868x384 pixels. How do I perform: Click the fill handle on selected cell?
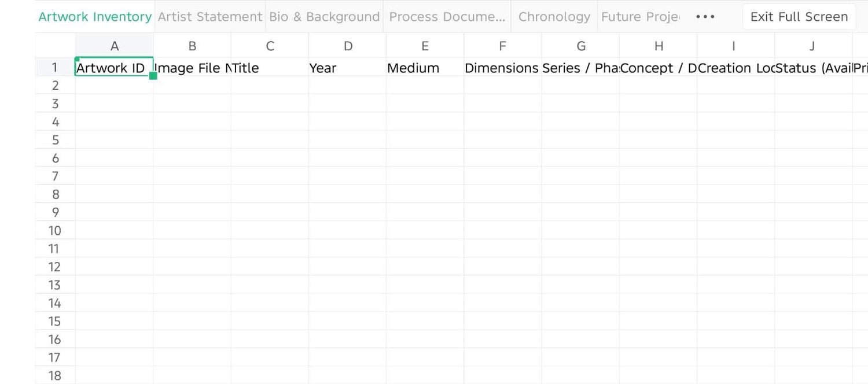click(x=153, y=76)
